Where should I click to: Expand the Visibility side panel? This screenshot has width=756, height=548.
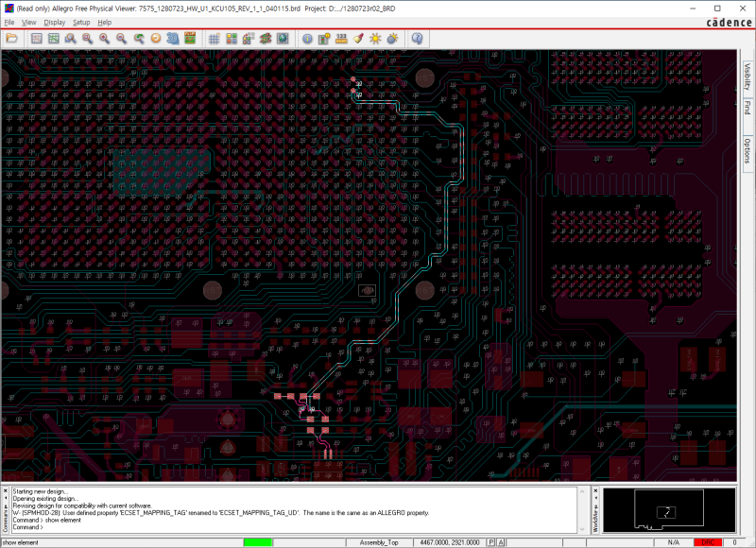tap(747, 76)
